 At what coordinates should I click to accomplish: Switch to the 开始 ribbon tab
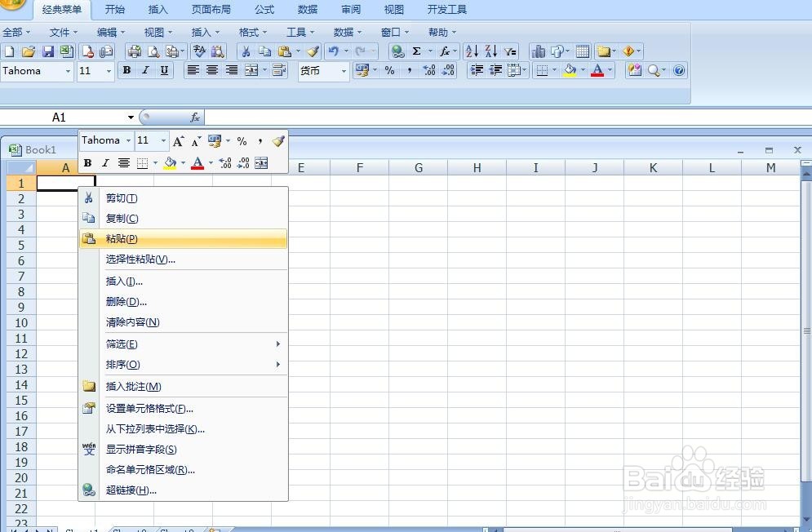click(114, 9)
